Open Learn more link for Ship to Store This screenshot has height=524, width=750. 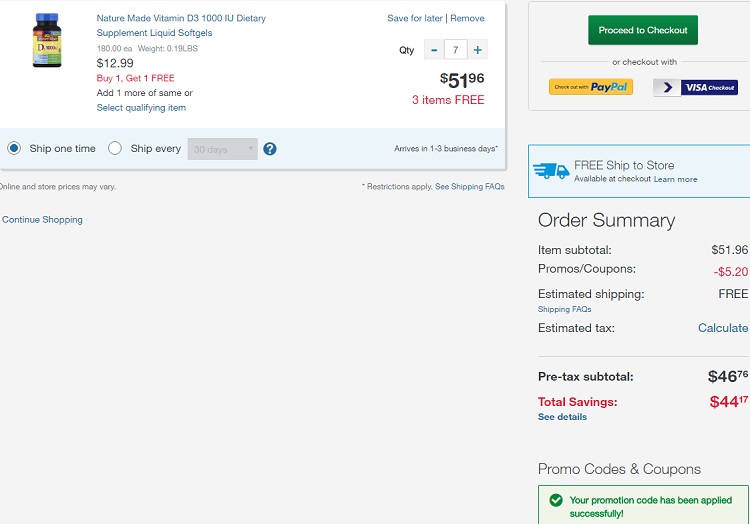click(675, 179)
